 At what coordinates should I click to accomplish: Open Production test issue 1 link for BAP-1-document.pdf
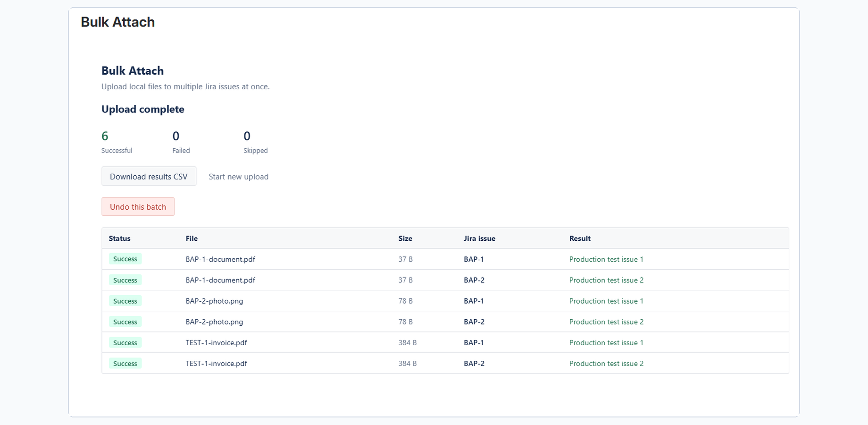pyautogui.click(x=606, y=259)
